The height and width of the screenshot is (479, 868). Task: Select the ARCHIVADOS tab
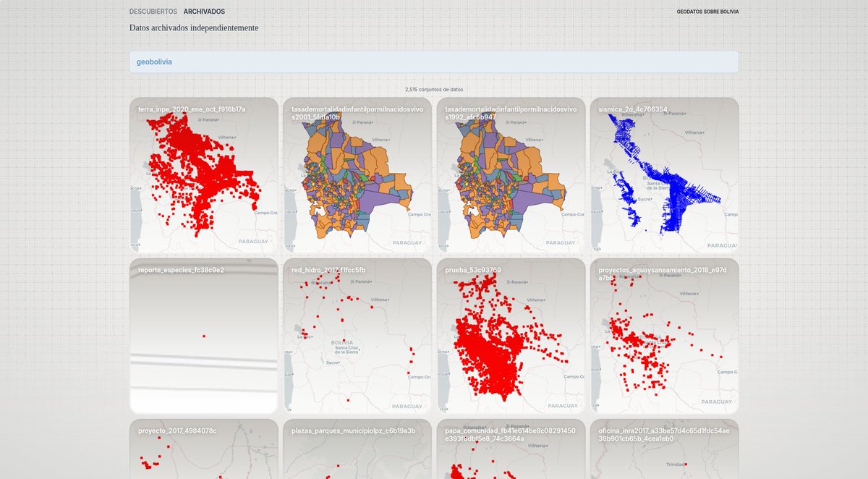click(x=204, y=12)
